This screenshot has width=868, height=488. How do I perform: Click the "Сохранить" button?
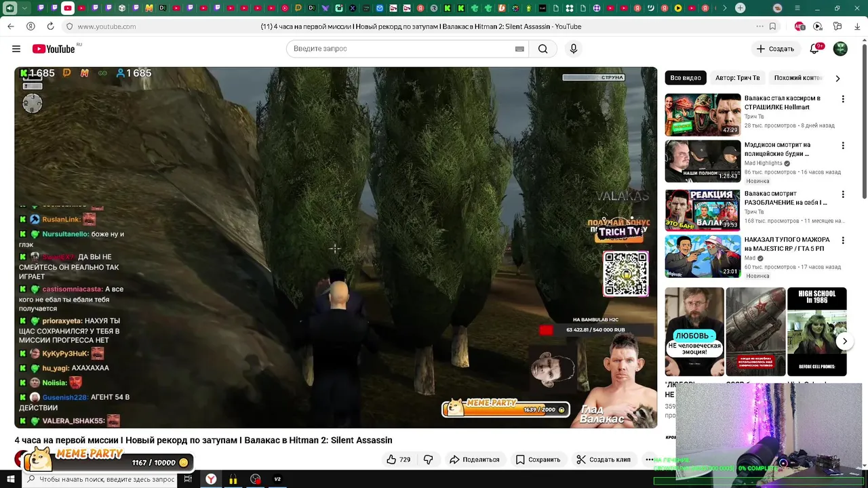pos(538,460)
